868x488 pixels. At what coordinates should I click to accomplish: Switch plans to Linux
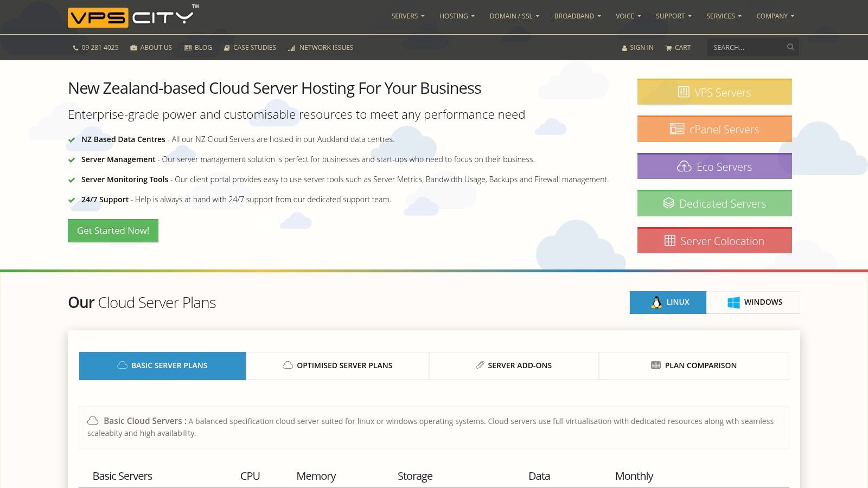click(x=668, y=303)
